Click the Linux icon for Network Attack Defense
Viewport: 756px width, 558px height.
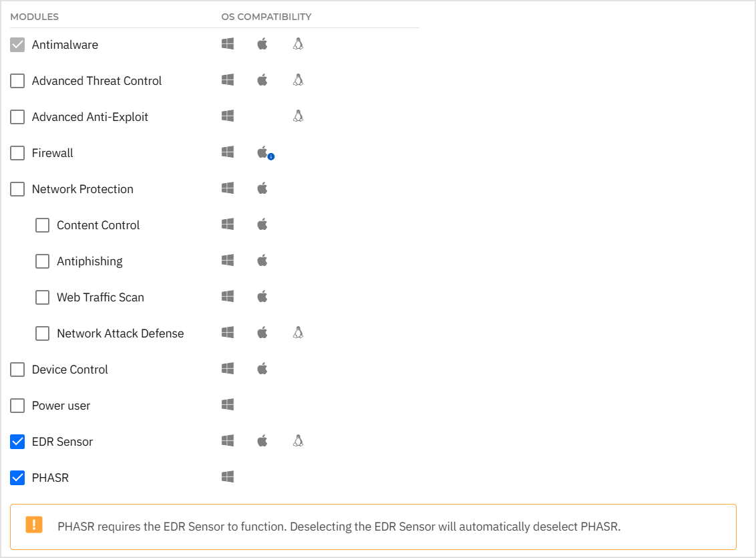point(298,332)
